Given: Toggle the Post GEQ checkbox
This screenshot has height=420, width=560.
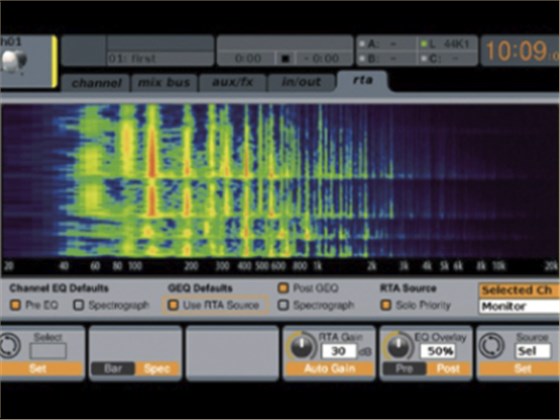Looking at the screenshot, I should 283,288.
